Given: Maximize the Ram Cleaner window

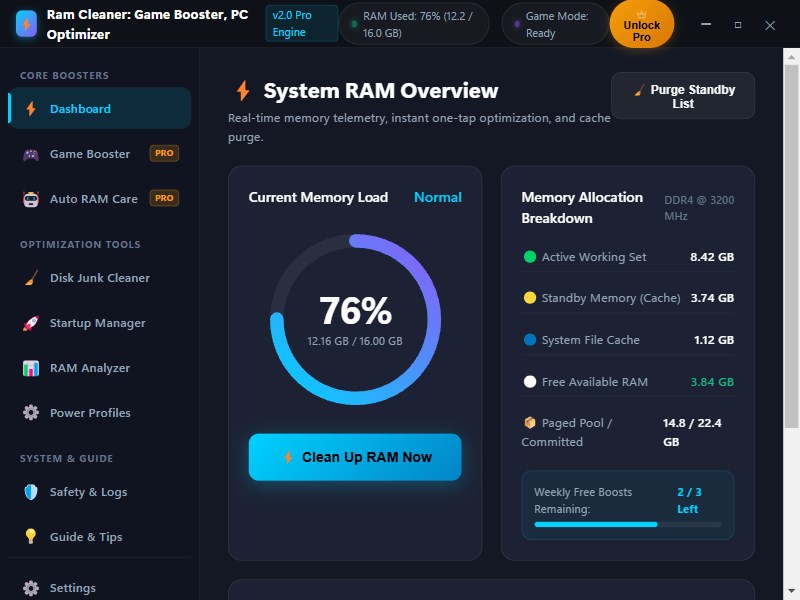Looking at the screenshot, I should click(738, 24).
